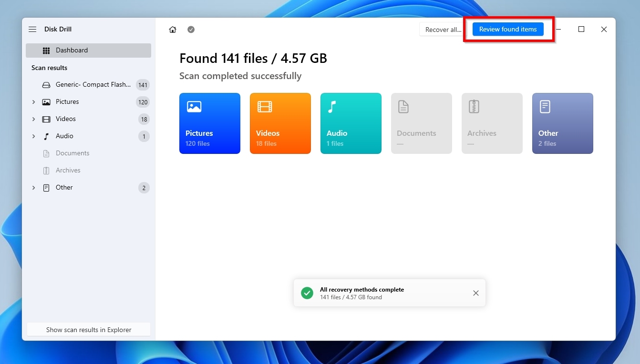Click the disk icon for Generic- Compact Flash
The width and height of the screenshot is (640, 364).
pyautogui.click(x=45, y=84)
